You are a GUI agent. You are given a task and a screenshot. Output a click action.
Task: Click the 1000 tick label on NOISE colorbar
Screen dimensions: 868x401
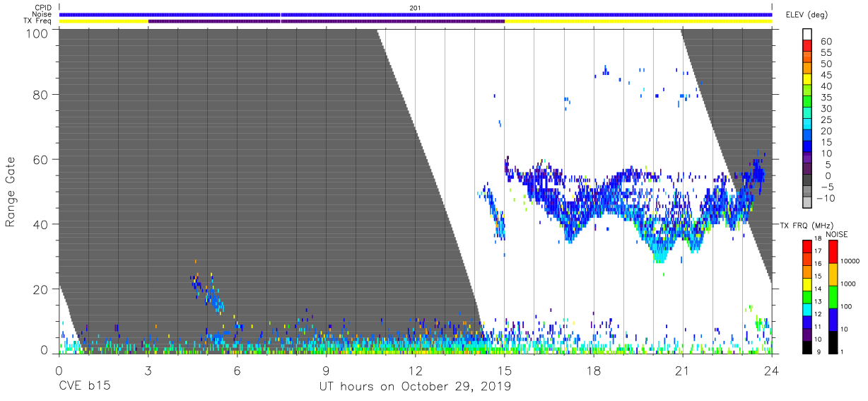pos(850,284)
